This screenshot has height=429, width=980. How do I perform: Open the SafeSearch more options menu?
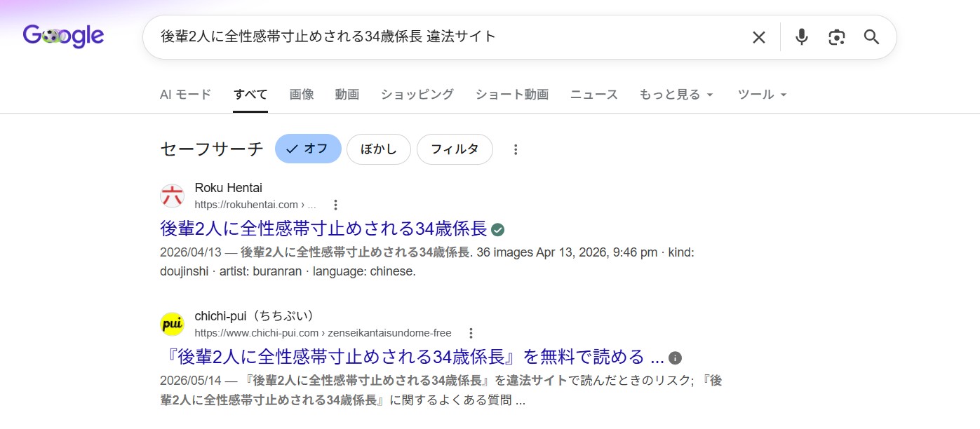[x=516, y=149]
